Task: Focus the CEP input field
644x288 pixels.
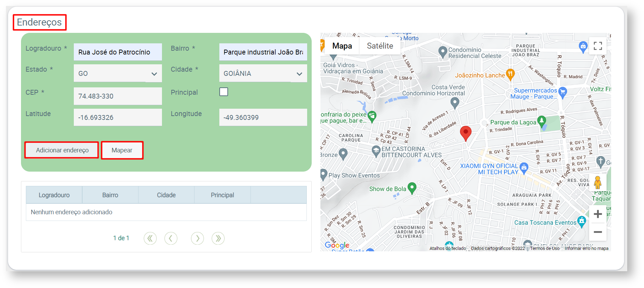Action: pyautogui.click(x=118, y=96)
